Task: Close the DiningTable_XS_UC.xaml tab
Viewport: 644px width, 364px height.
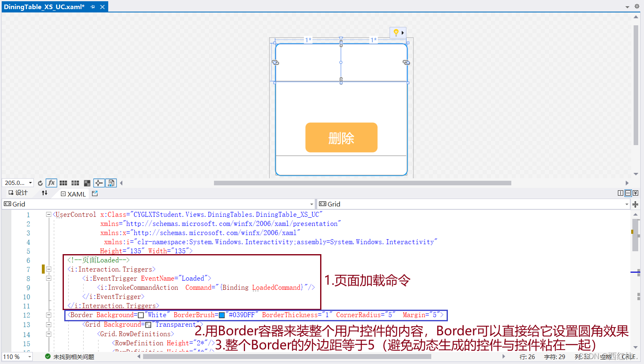Action: point(102,7)
